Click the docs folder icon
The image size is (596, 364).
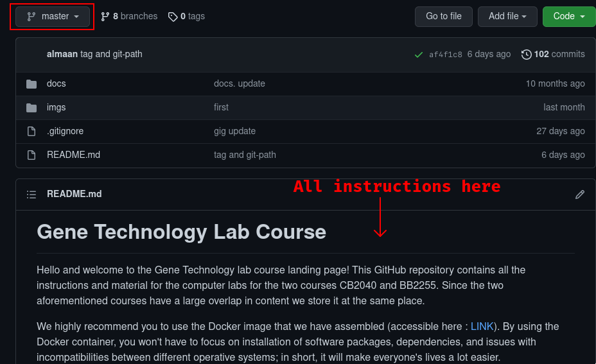pos(31,84)
